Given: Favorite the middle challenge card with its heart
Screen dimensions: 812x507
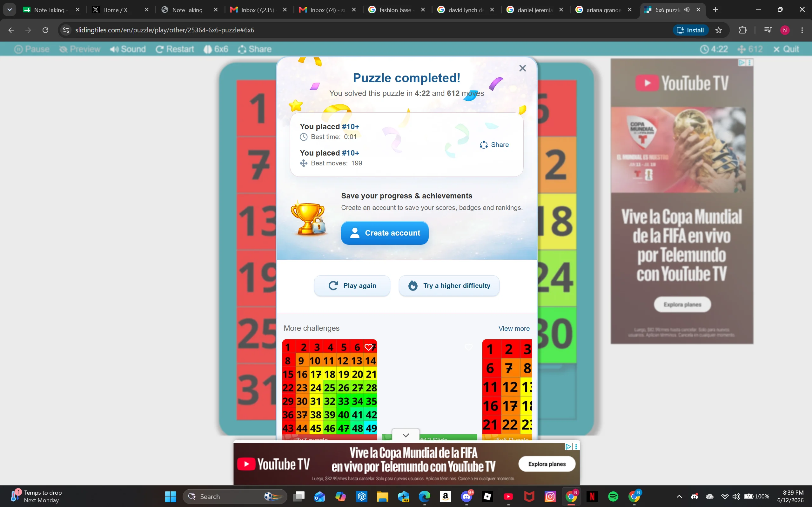Looking at the screenshot, I should pyautogui.click(x=468, y=347).
